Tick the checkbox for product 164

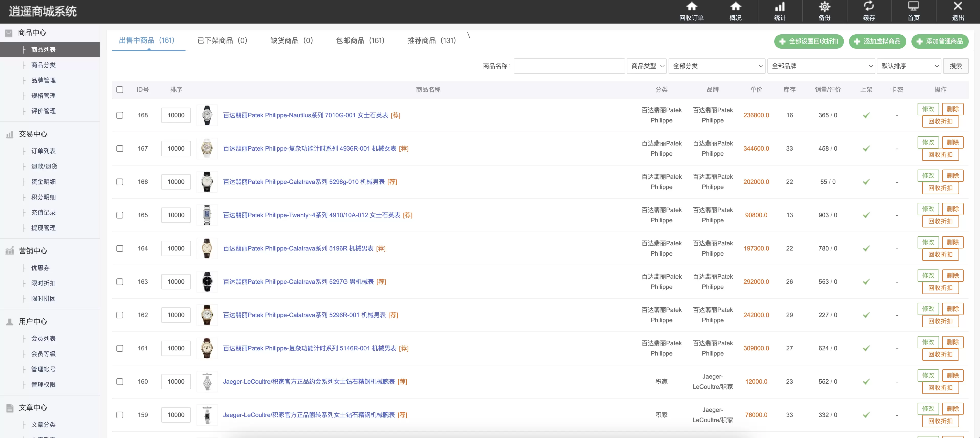[120, 248]
